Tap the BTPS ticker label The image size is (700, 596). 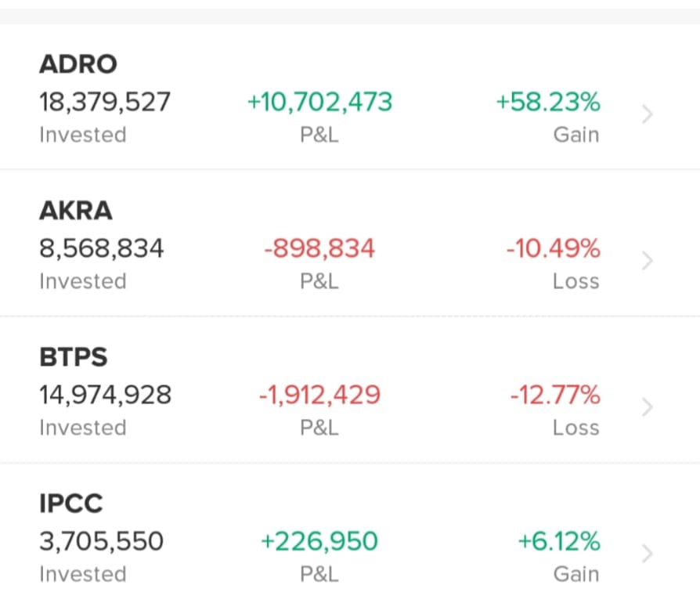pos(74,357)
